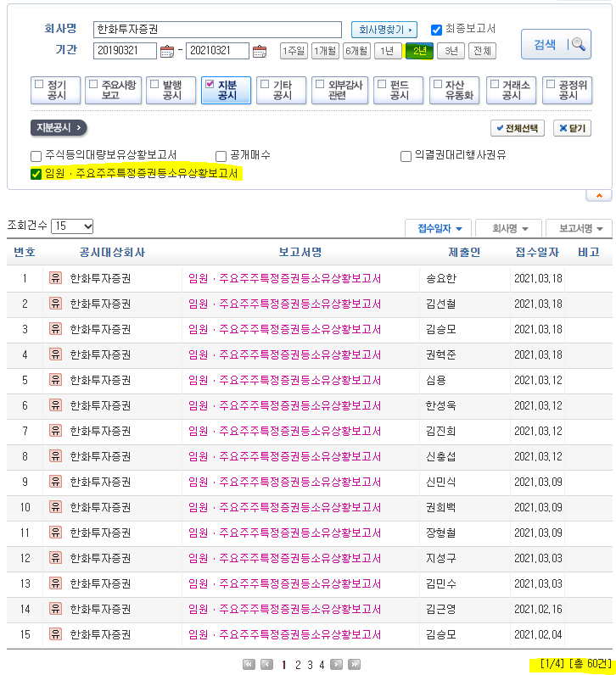616x675 pixels.
Task: Check the 공정위공시 category box
Action: pyautogui.click(x=551, y=84)
